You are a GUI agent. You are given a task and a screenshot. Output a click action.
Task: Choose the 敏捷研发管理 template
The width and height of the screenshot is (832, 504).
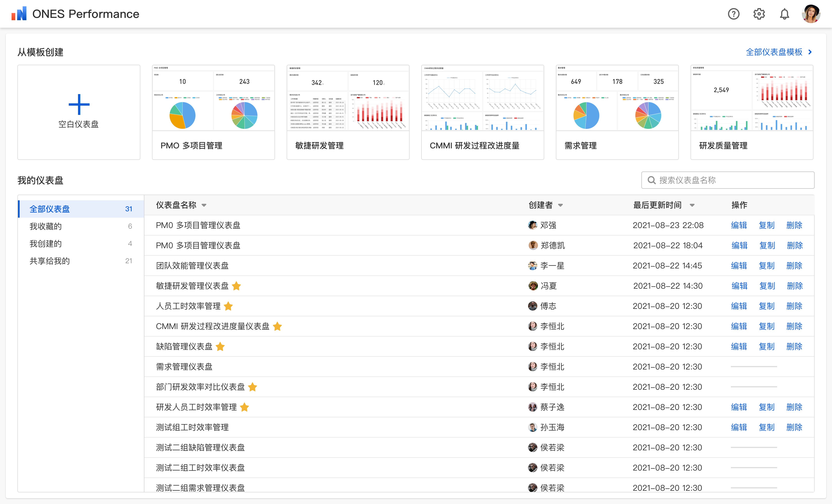tap(348, 112)
